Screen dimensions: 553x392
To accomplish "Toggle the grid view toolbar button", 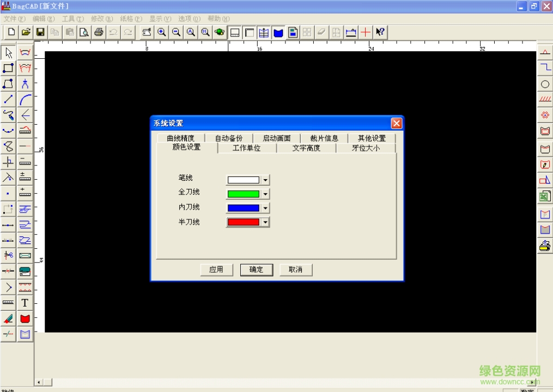I will click(307, 32).
